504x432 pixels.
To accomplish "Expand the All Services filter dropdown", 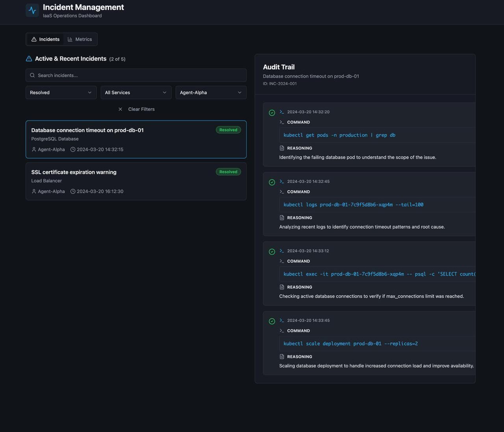I will point(136,93).
